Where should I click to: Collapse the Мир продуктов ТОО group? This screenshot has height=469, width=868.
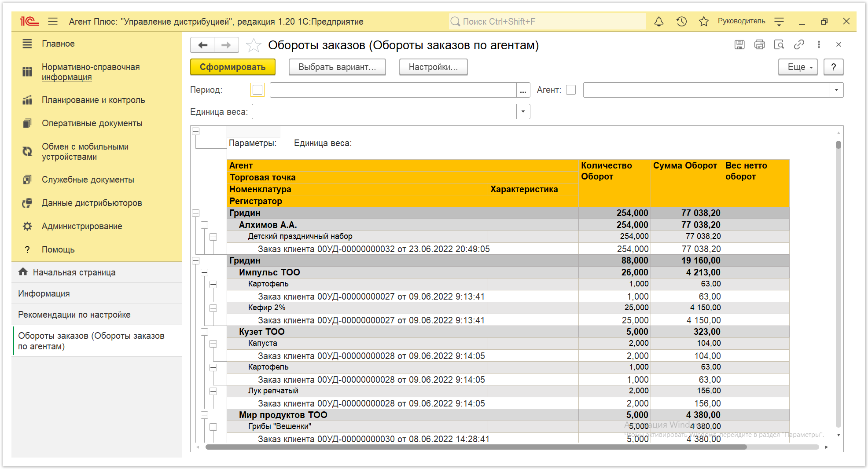coord(205,415)
